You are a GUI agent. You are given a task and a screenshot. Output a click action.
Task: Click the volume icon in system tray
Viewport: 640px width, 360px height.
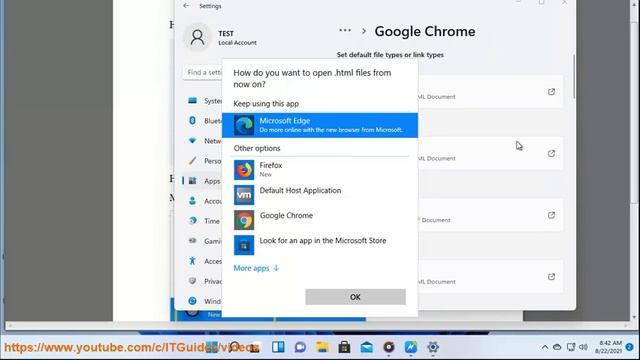tap(583, 347)
